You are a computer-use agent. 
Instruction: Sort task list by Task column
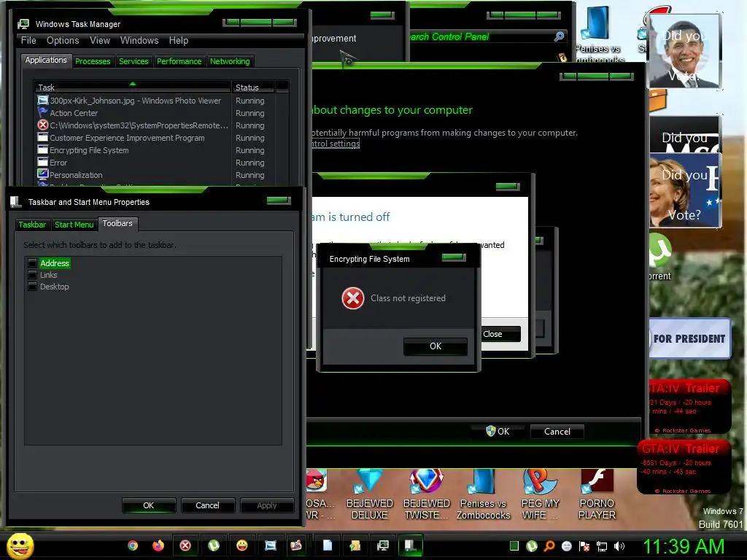(x=132, y=87)
